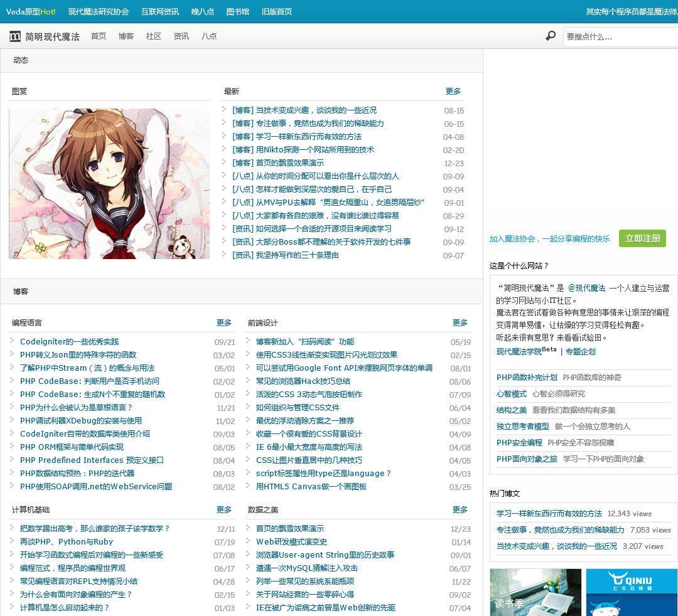Screen dimensions: 678x616
Task: Open 结构之美 topic link
Action: coord(512,410)
